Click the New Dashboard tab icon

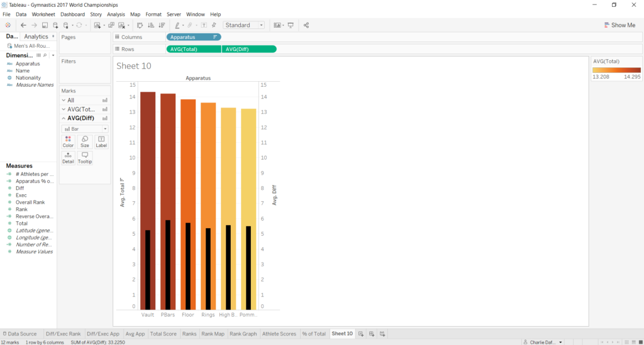pos(371,334)
